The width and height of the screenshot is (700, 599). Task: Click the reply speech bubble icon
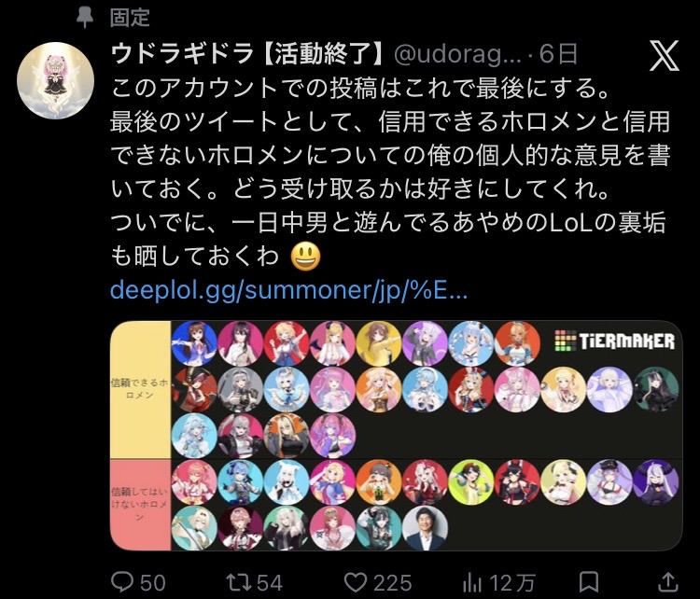pos(122,582)
